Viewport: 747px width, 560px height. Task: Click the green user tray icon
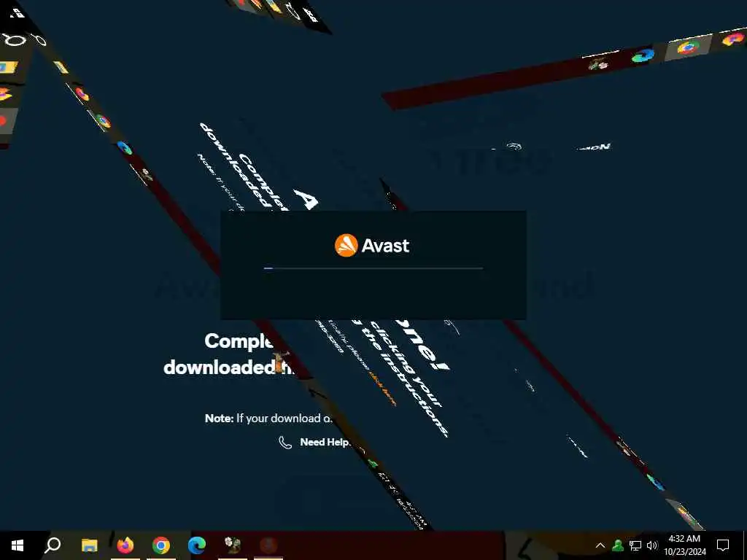(x=618, y=545)
